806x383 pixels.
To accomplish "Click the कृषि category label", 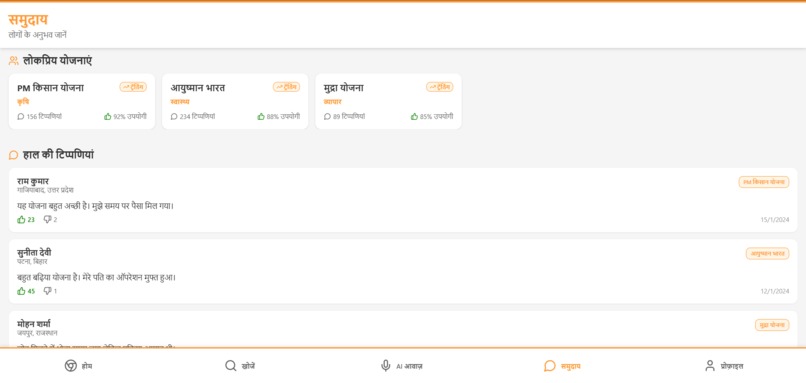I will 23,102.
